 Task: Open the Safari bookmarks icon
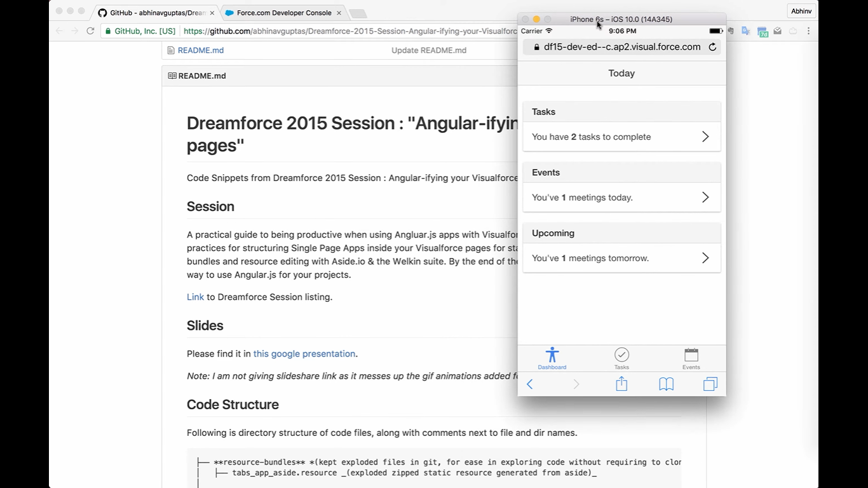(x=666, y=384)
